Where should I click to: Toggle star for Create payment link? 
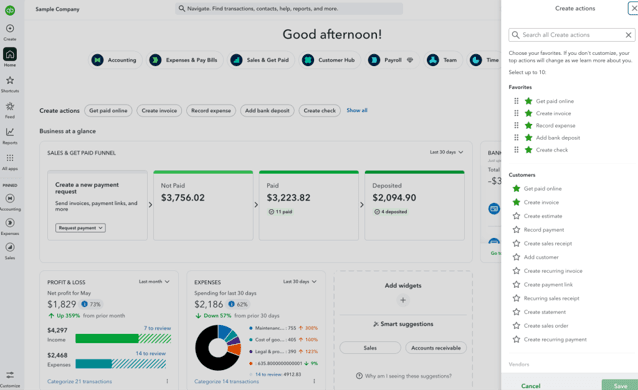click(x=516, y=285)
